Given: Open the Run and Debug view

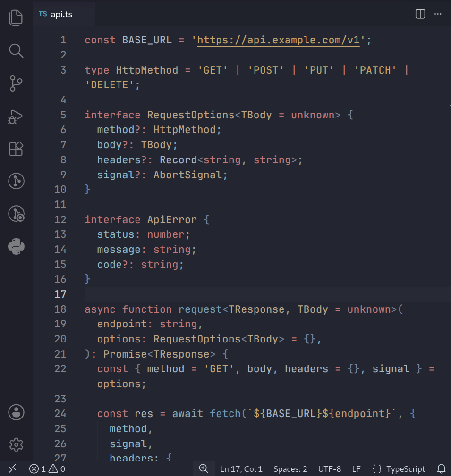Looking at the screenshot, I should tap(16, 117).
